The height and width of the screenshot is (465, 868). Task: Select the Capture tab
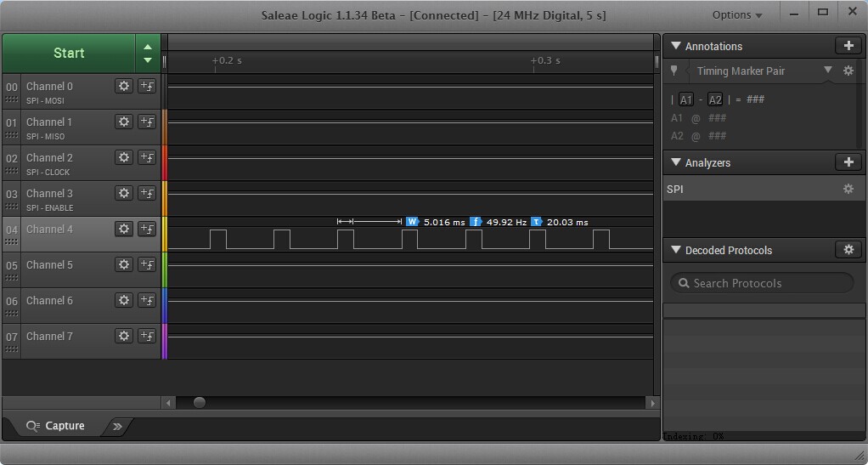click(55, 426)
